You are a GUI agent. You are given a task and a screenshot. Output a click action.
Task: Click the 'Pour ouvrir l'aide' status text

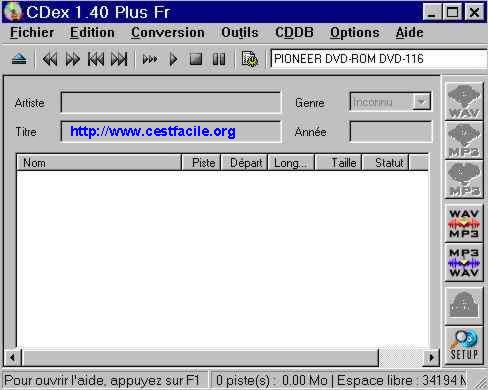click(x=102, y=380)
